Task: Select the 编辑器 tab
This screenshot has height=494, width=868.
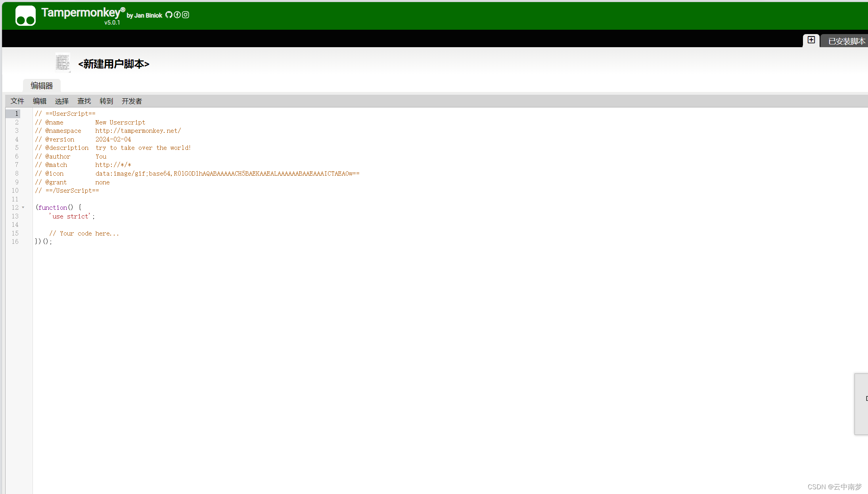Action: tap(42, 86)
